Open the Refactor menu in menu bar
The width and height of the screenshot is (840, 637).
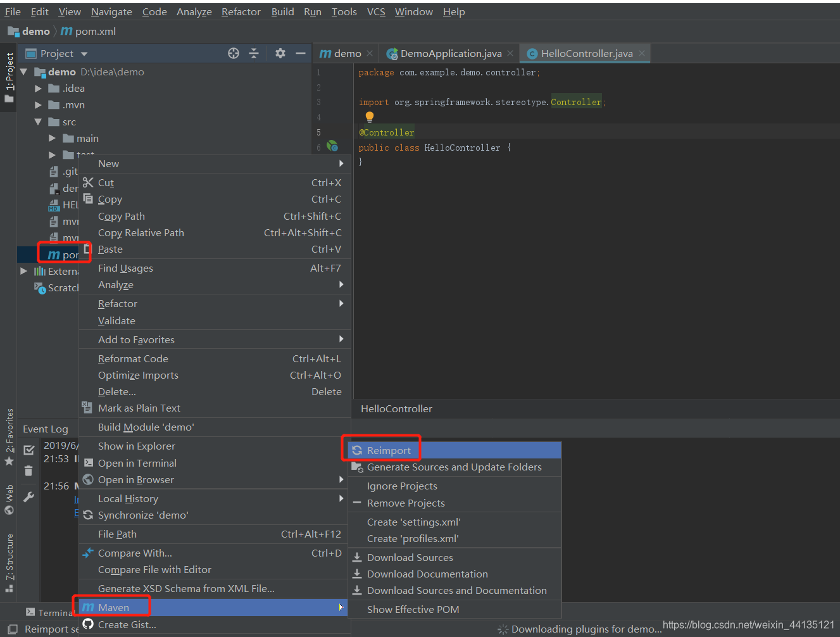click(241, 11)
